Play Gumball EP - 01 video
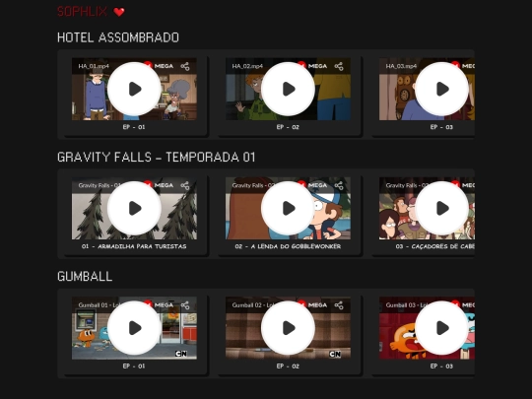 click(134, 328)
